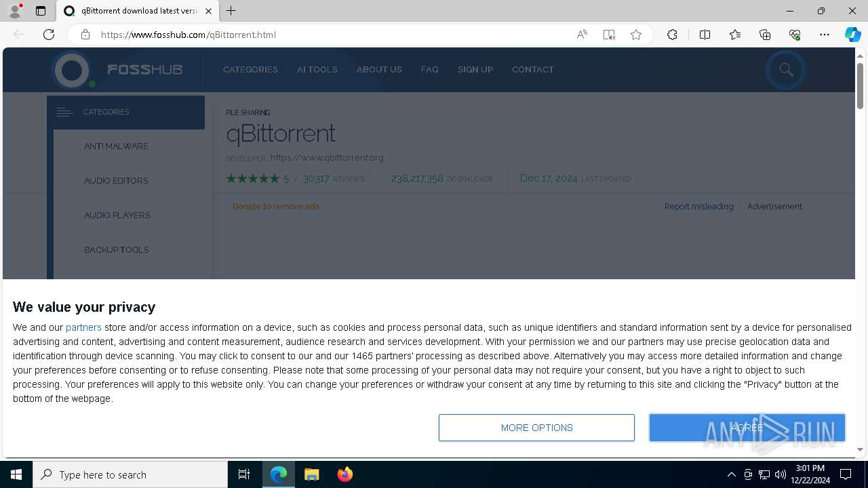Screen dimensions: 868x488
Task: Click the five-star rating
Action: pos(253,179)
